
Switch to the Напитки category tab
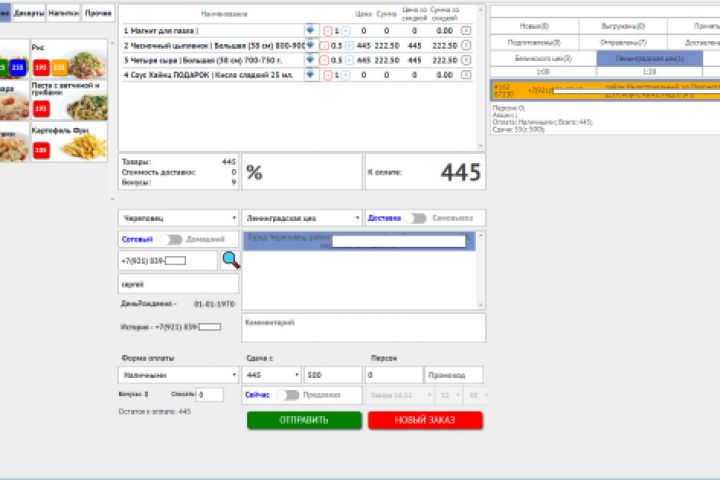[x=64, y=13]
